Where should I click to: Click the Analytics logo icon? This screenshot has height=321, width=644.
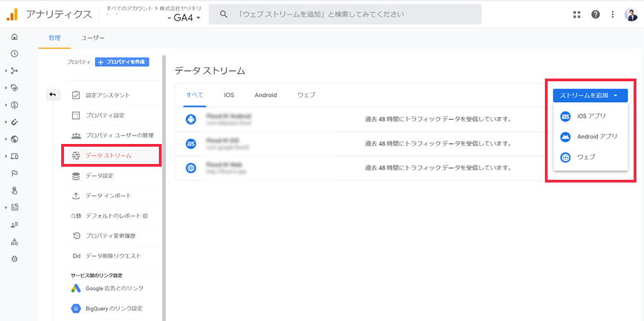coord(12,14)
